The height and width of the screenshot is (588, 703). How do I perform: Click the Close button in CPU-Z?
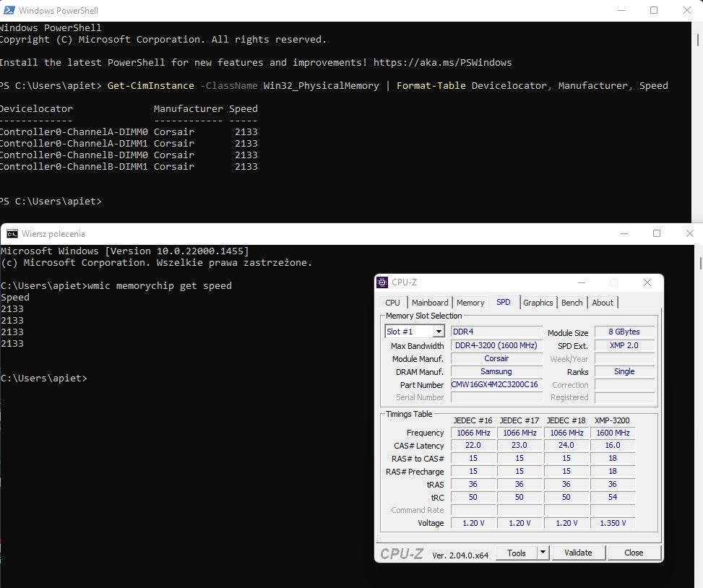click(634, 553)
